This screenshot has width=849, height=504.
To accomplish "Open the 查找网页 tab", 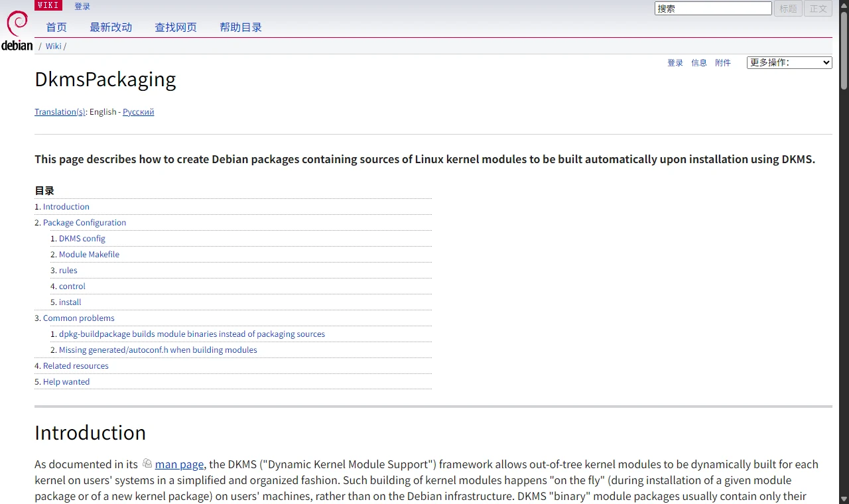I will [x=176, y=27].
